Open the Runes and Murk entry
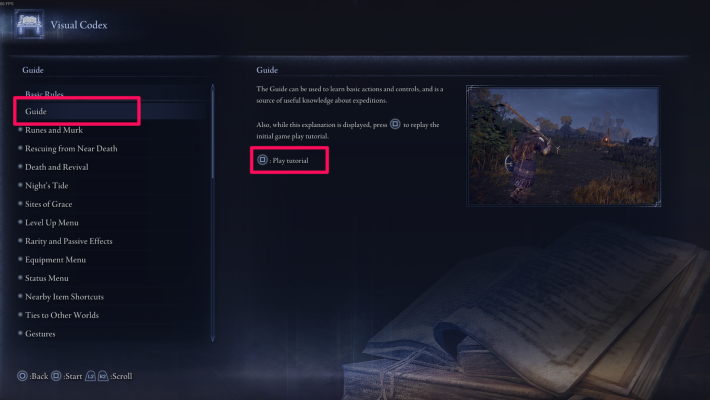The width and height of the screenshot is (710, 400). point(54,130)
